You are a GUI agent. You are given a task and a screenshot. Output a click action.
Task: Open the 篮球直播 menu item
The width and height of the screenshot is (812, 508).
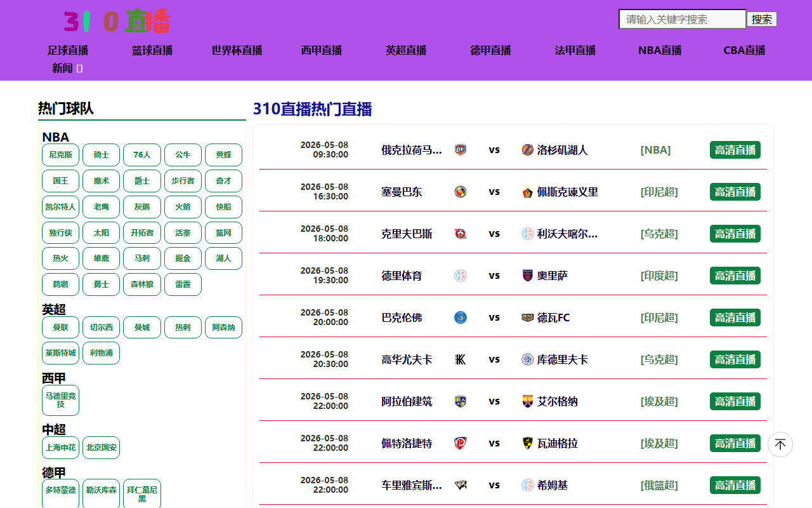tap(152, 50)
